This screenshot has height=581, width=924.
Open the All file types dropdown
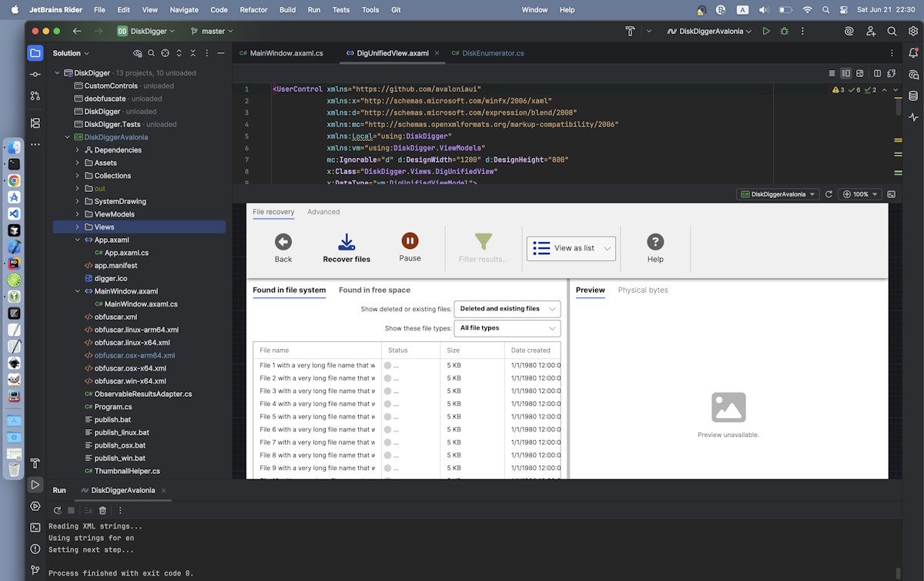coord(507,328)
